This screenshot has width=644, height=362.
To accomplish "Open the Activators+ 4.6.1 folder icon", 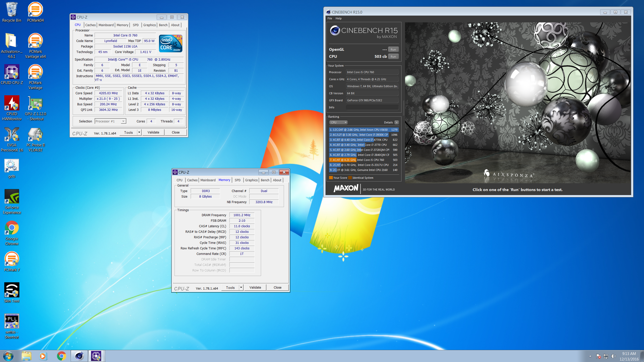I will (x=12, y=46).
